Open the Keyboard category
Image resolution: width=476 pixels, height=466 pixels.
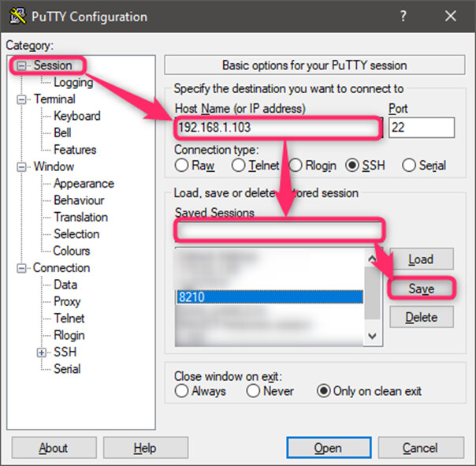click(76, 116)
